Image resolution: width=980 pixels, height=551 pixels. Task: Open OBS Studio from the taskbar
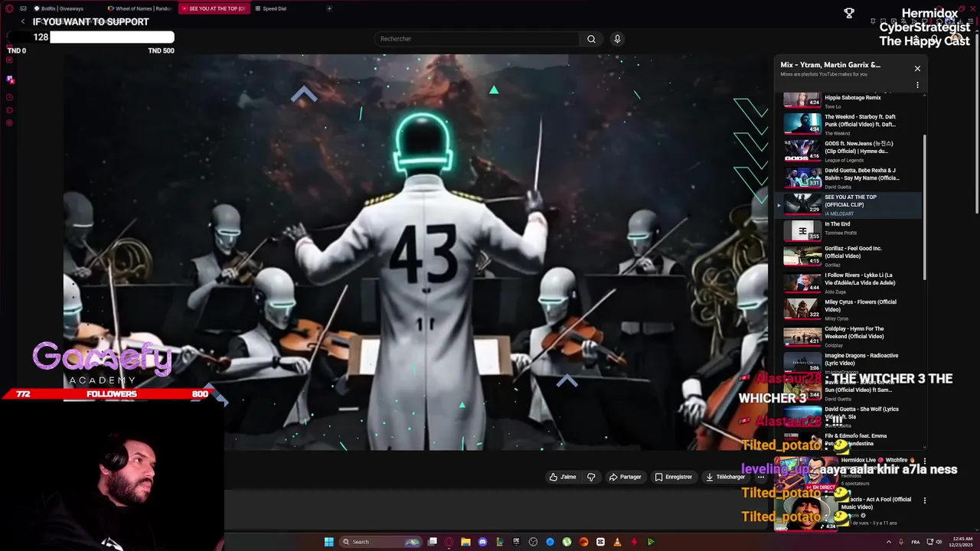pyautogui.click(x=533, y=542)
